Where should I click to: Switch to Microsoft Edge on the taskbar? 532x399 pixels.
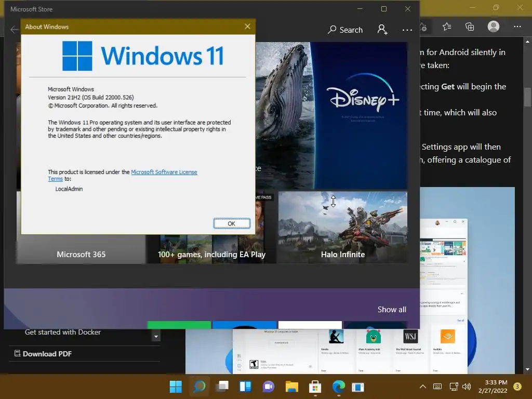pyautogui.click(x=338, y=387)
